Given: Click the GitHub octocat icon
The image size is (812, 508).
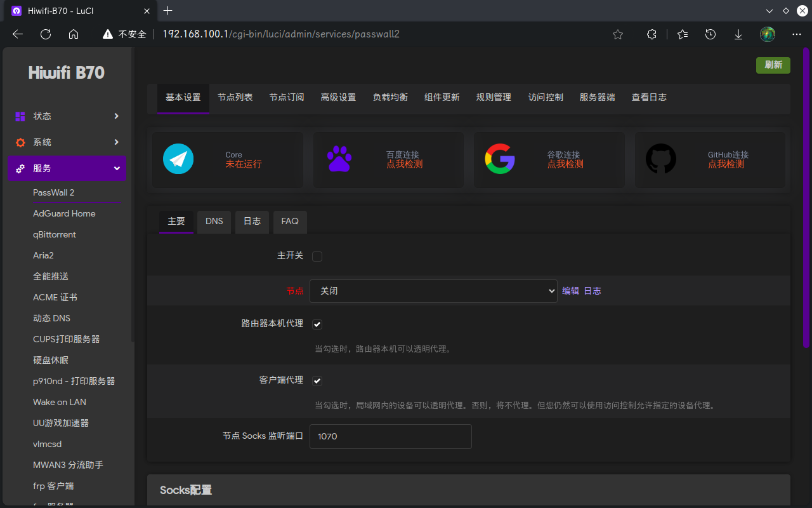Looking at the screenshot, I should point(660,159).
